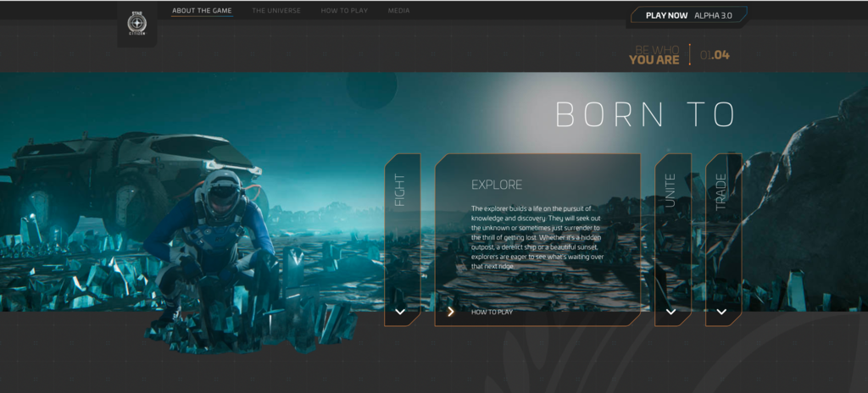Go to The Universe menu item
868x393 pixels.
(x=276, y=11)
